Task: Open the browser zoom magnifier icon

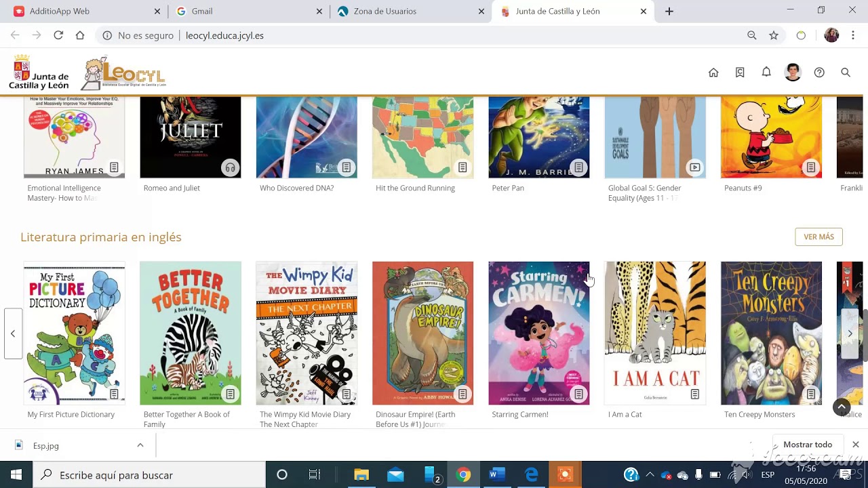Action: click(752, 35)
